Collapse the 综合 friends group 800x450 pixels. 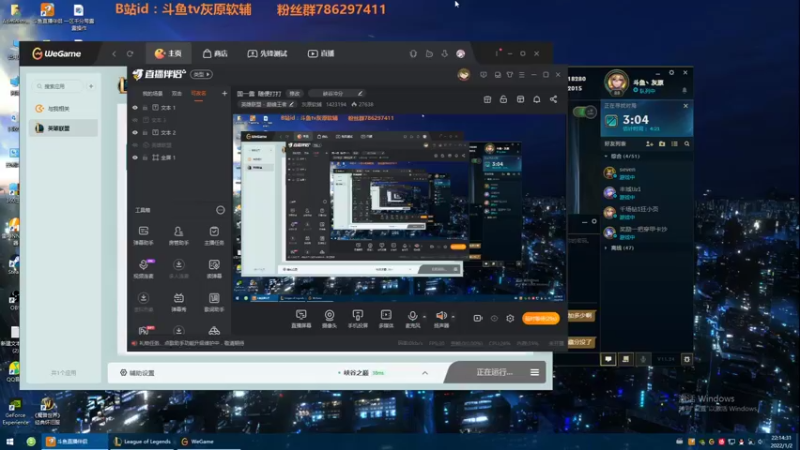coord(606,156)
